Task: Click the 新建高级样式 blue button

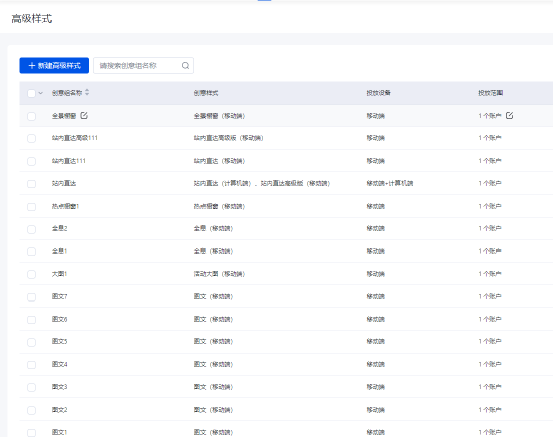Action: tap(54, 66)
